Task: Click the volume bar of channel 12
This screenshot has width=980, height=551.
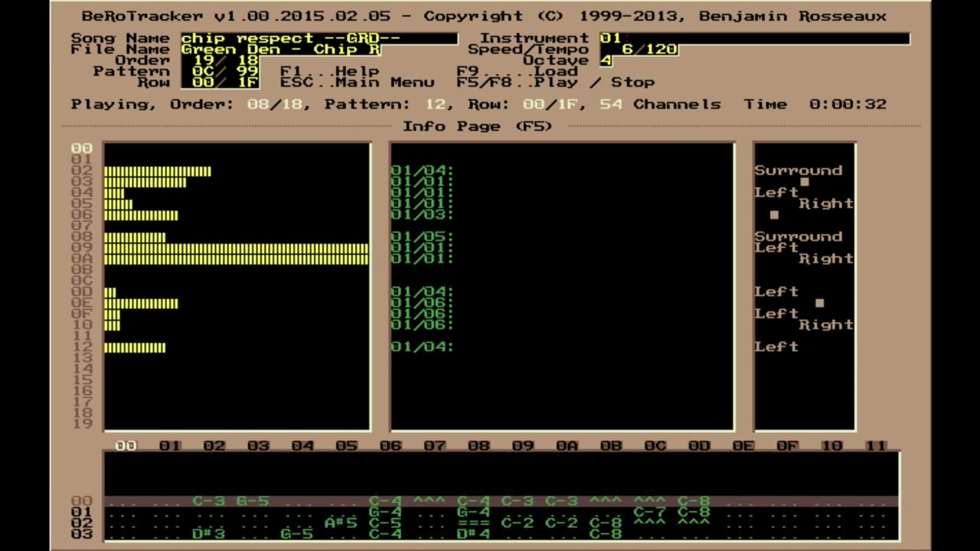Action: tap(135, 347)
